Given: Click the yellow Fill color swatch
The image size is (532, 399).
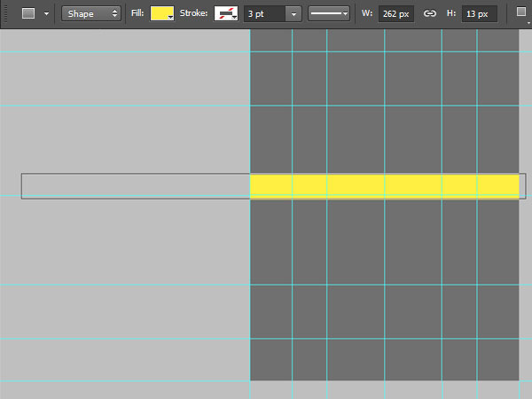Looking at the screenshot, I should pos(162,13).
